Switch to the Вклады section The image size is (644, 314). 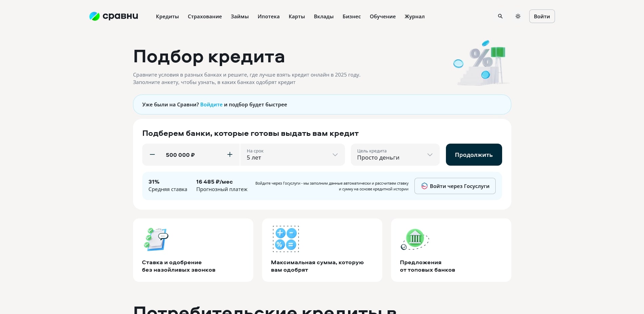[323, 16]
